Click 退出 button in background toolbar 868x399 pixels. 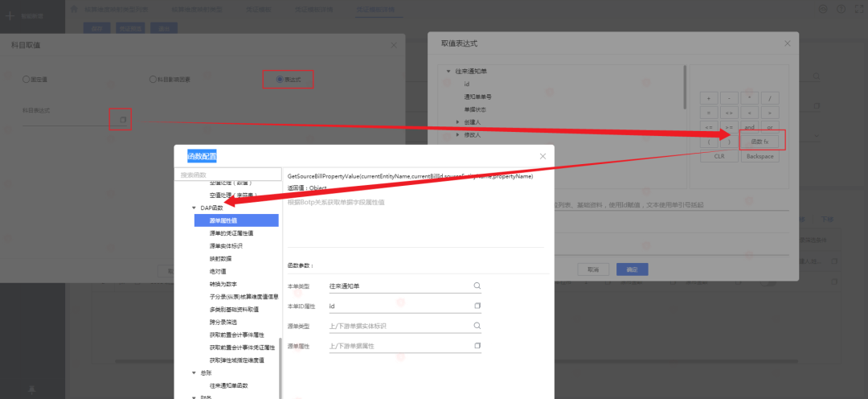pos(164,28)
